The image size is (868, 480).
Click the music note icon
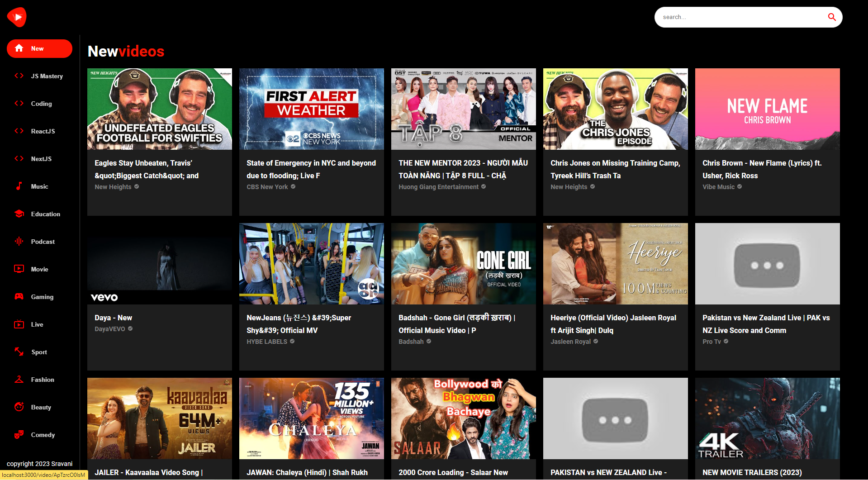[19, 186]
